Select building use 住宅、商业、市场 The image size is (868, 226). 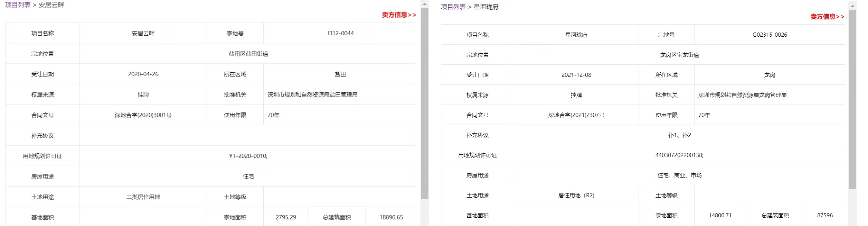[679, 175]
